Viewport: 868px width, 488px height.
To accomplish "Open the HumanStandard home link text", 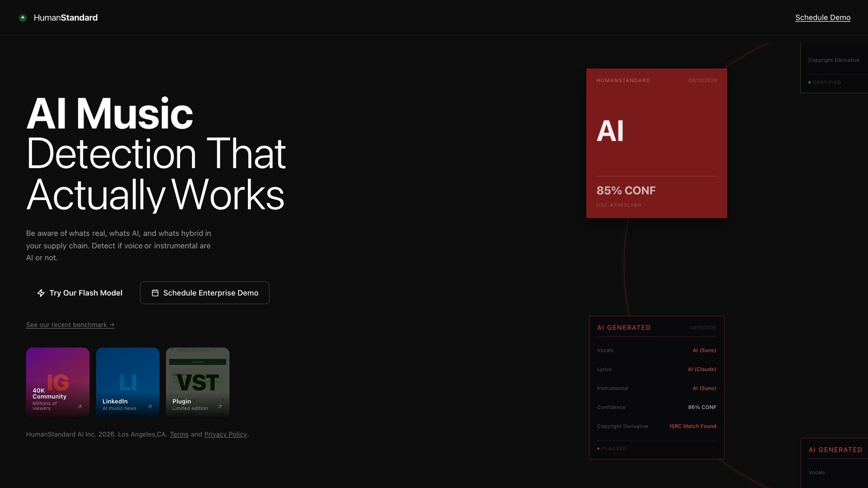I will [66, 18].
